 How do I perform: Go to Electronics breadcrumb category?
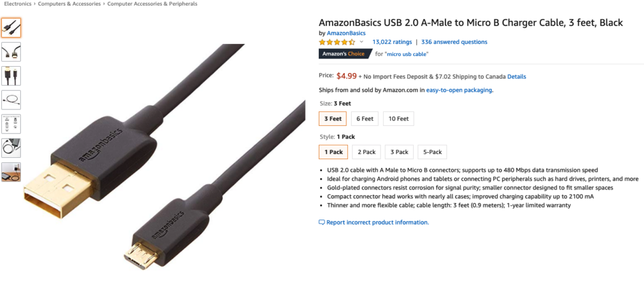[x=18, y=4]
